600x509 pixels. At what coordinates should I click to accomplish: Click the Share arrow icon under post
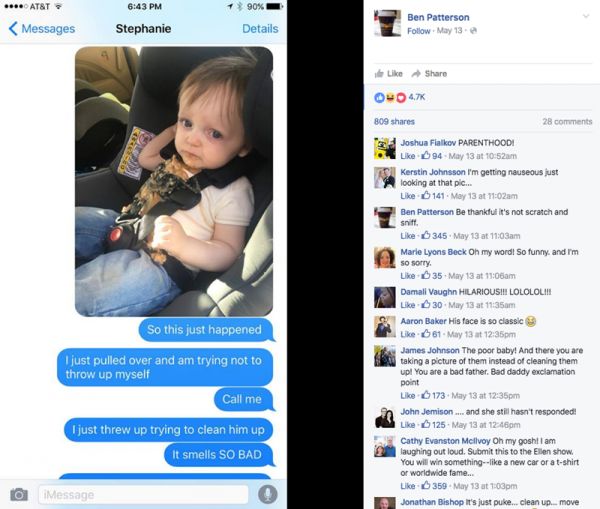(x=416, y=73)
